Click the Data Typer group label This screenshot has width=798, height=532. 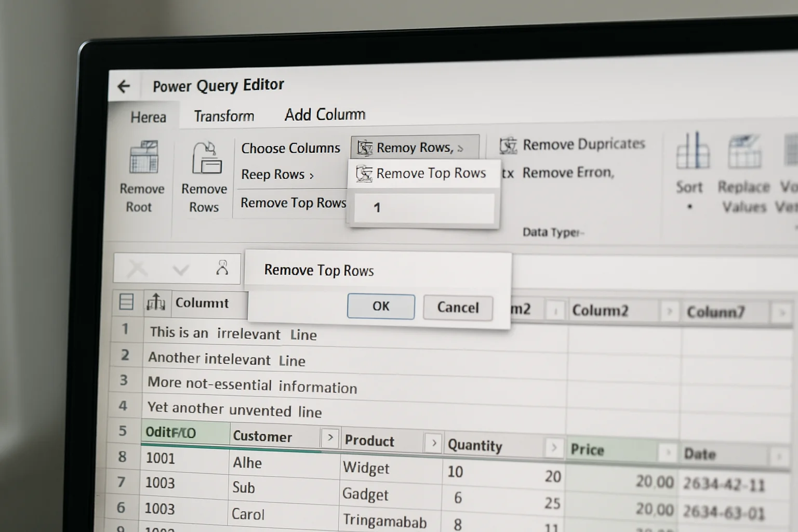(553, 232)
